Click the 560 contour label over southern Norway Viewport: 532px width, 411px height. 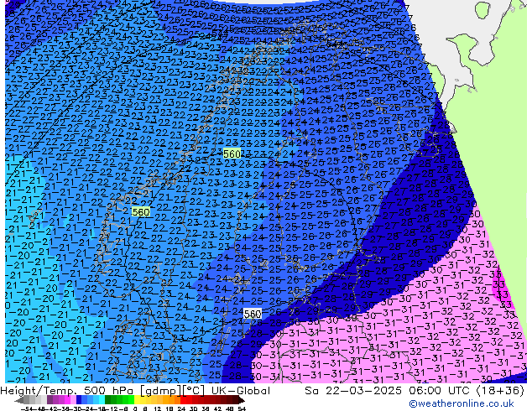(x=140, y=212)
